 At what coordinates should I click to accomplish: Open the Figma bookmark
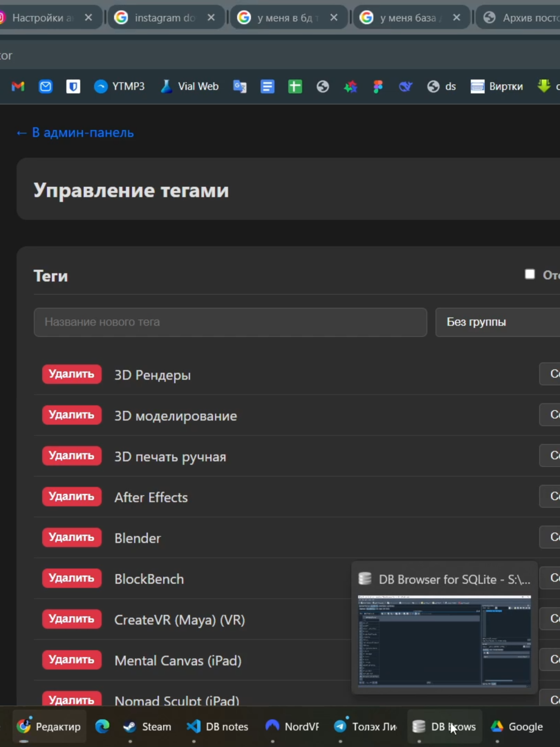(378, 87)
